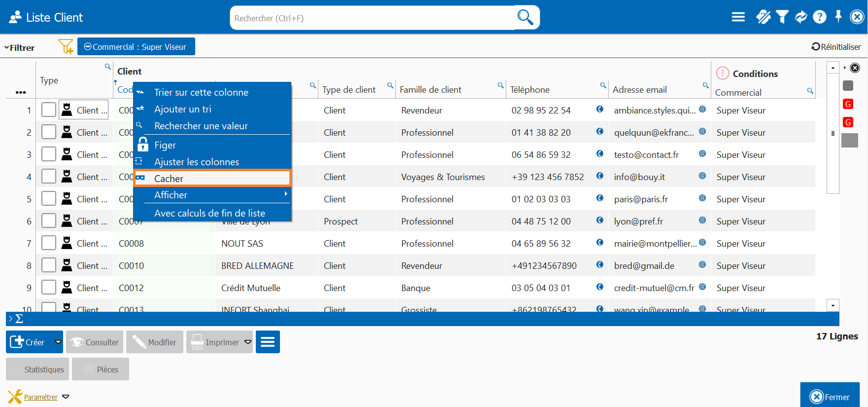Click the add filter funnel icon
This screenshot has height=407, width=868.
(x=65, y=47)
